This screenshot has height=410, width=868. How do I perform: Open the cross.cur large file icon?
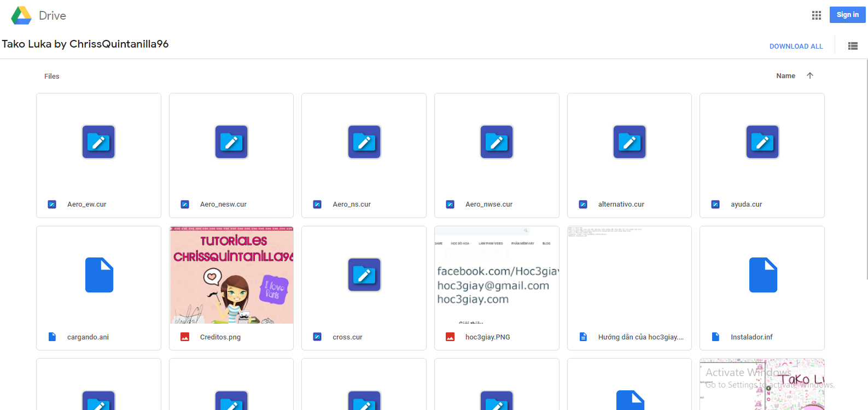tap(364, 275)
